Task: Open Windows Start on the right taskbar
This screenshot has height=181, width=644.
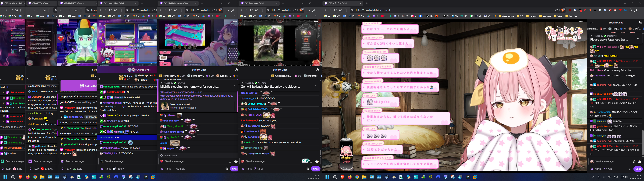Action: 328,177
